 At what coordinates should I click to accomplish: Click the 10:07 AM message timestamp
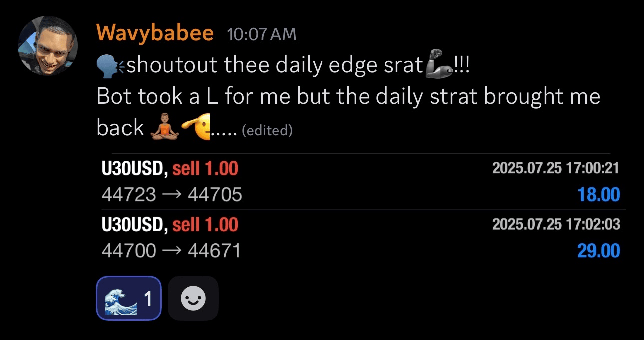click(x=261, y=34)
